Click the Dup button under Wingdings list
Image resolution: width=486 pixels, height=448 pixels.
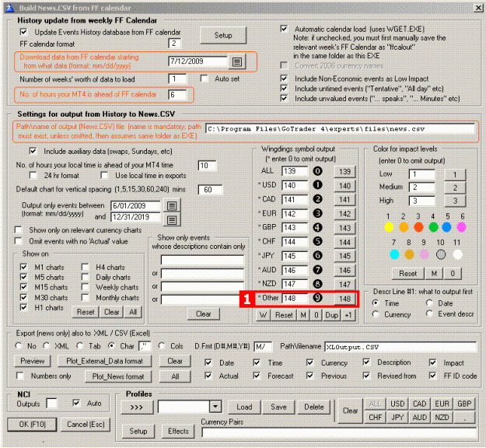pyautogui.click(x=331, y=315)
